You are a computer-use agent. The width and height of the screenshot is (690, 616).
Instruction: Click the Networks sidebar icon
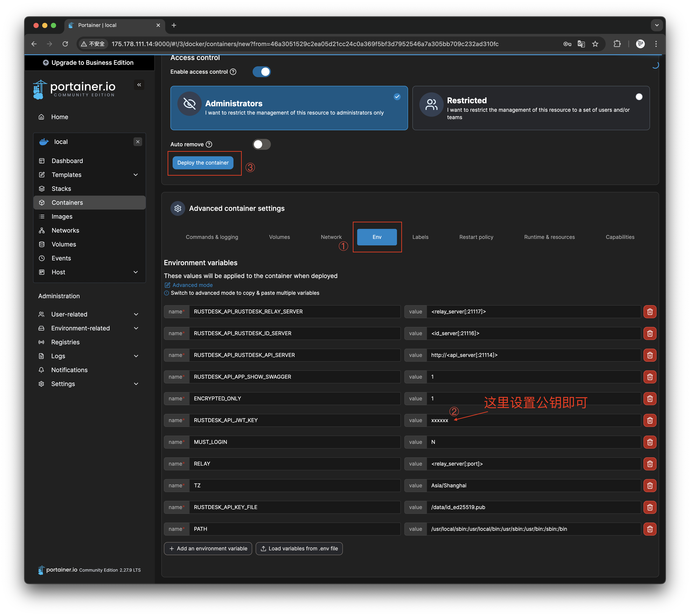click(x=42, y=230)
